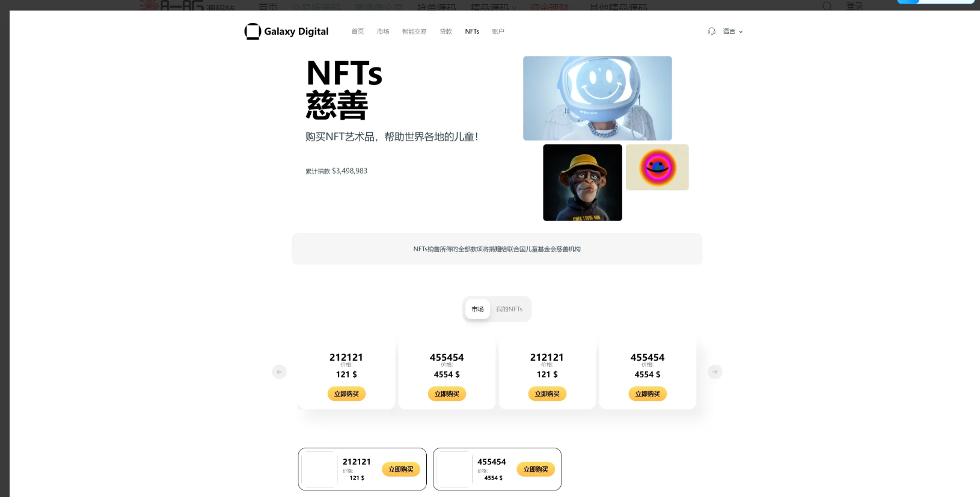Open the 智能交易 navigation item
980x497 pixels.
414,31
